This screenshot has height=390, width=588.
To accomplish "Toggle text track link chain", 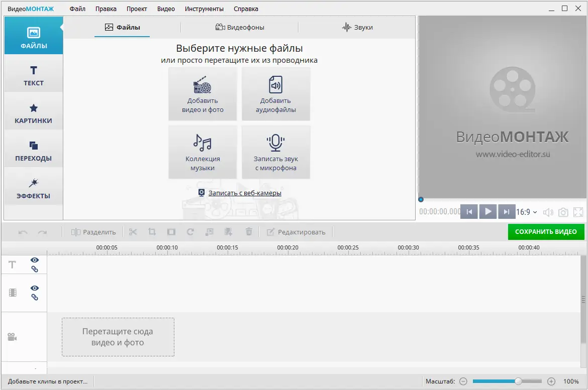I will click(x=35, y=269).
